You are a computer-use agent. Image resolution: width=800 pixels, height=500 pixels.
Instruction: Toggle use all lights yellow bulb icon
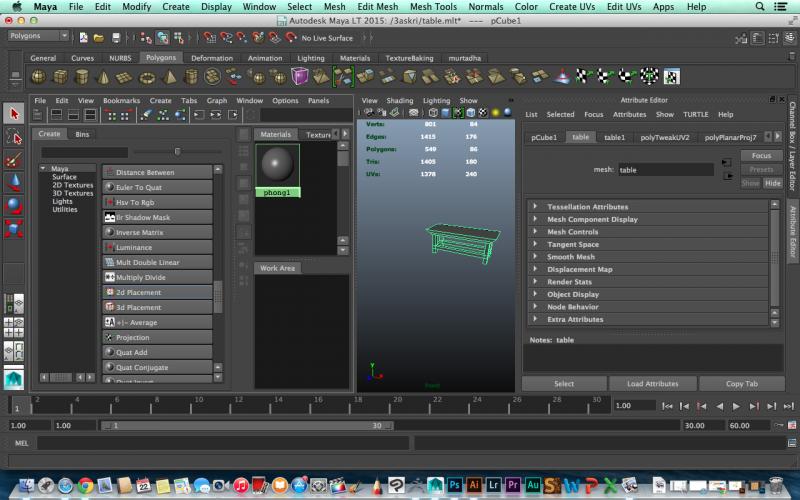pyautogui.click(x=495, y=113)
